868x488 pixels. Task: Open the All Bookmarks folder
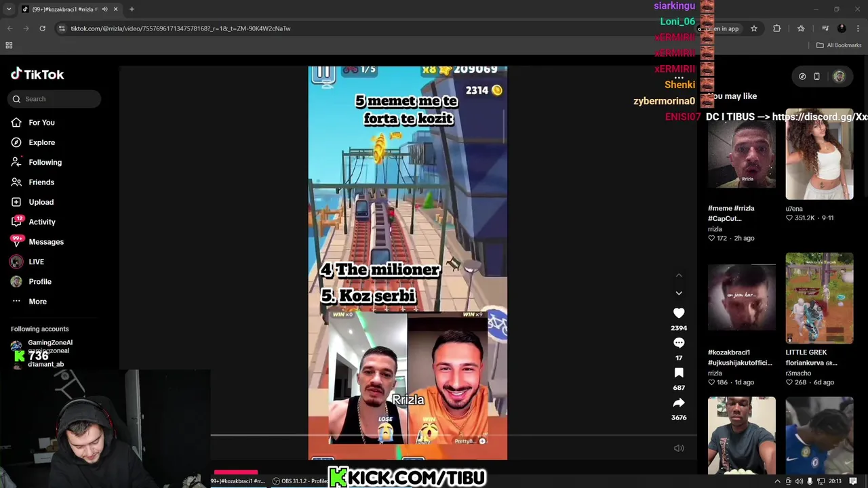(x=839, y=45)
